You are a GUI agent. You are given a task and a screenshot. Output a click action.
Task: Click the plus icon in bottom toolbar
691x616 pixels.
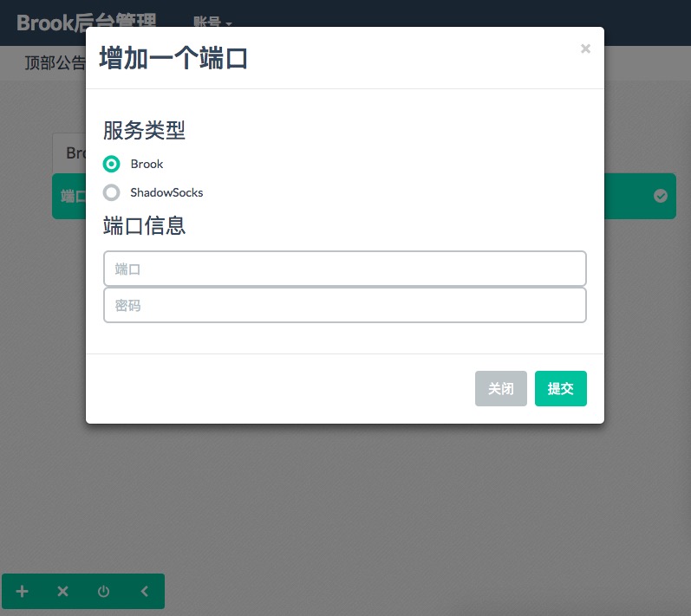click(23, 592)
